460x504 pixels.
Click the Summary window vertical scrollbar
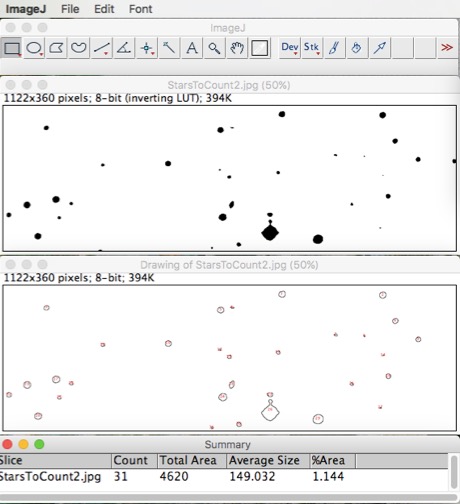point(454,472)
